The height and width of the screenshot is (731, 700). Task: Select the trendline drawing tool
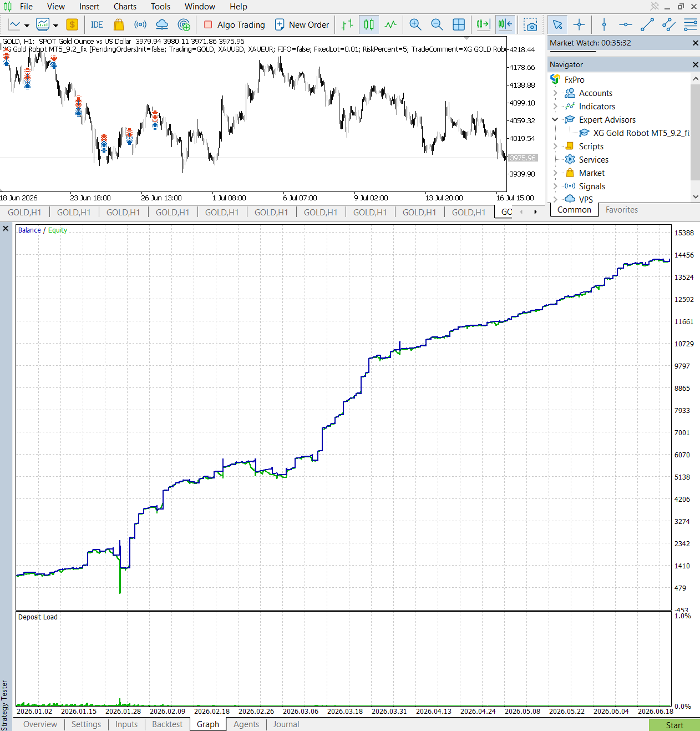(647, 24)
